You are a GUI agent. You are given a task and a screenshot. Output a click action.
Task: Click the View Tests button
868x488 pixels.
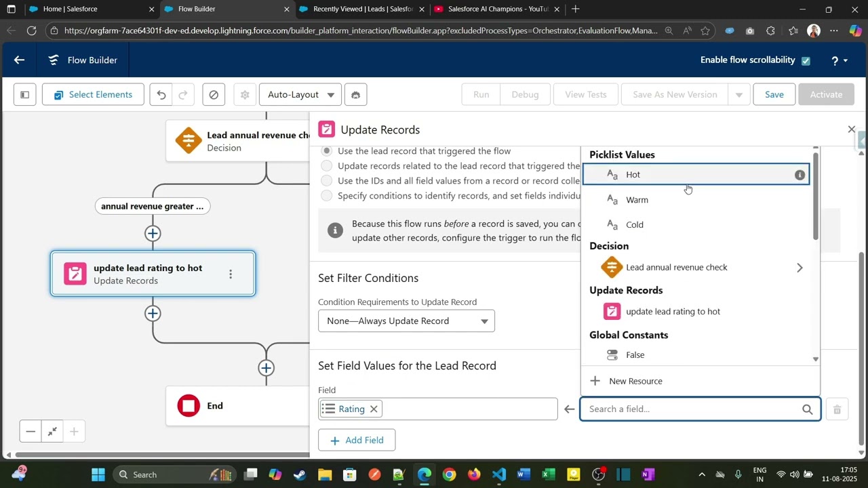(586, 95)
